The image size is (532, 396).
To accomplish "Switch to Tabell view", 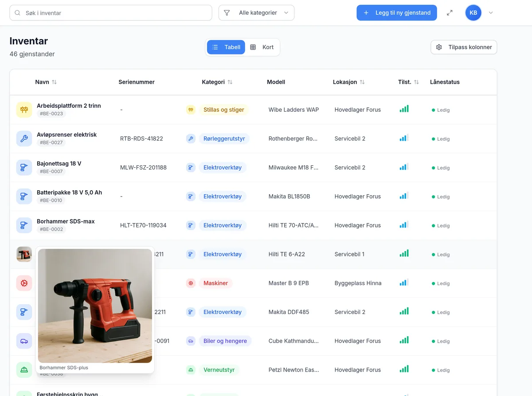I will 226,47.
